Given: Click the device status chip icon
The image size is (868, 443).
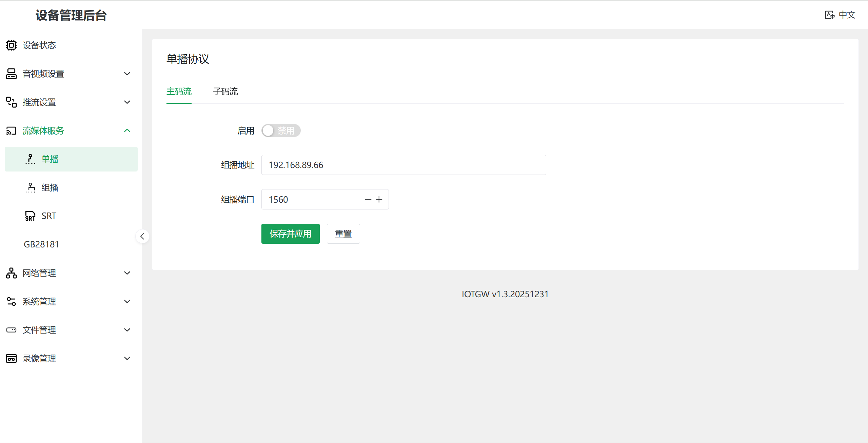Looking at the screenshot, I should point(11,45).
